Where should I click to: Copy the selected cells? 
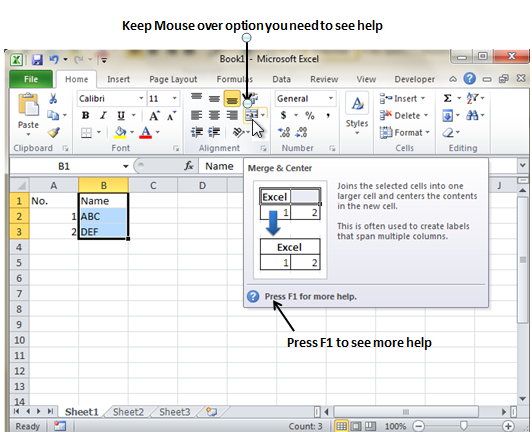click(x=53, y=115)
